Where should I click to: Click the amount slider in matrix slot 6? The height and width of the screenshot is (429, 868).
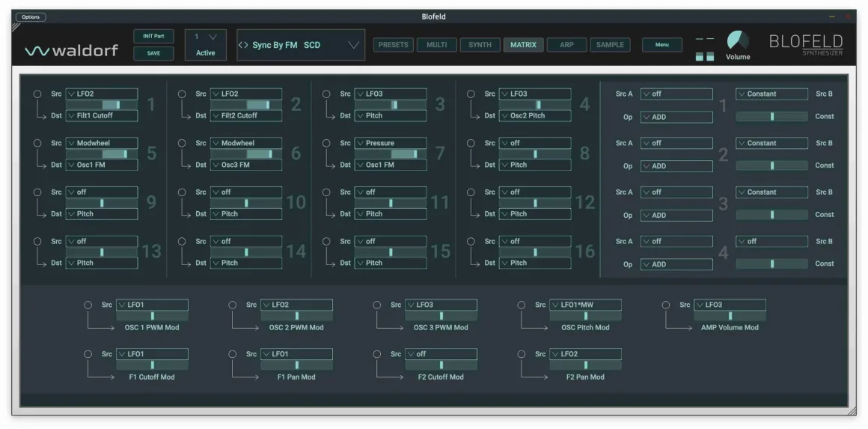coord(246,153)
